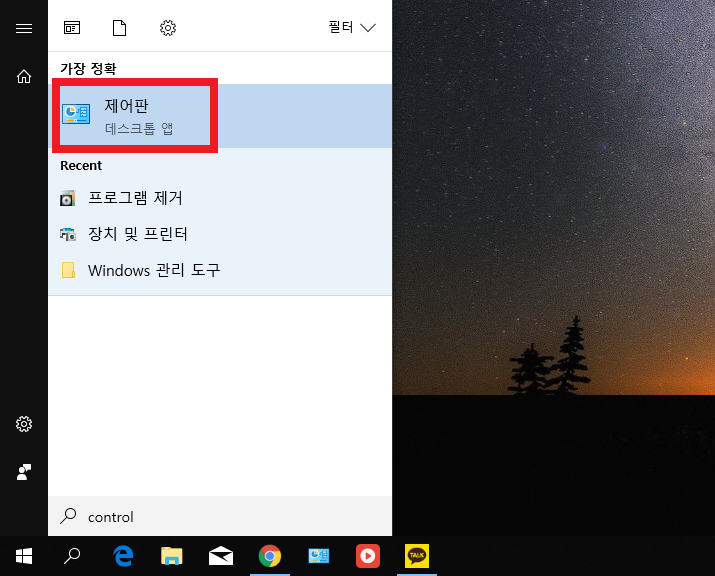The width and height of the screenshot is (715, 576).
Task: Open 프로그램 제거 recent item
Action: pyautogui.click(x=220, y=198)
